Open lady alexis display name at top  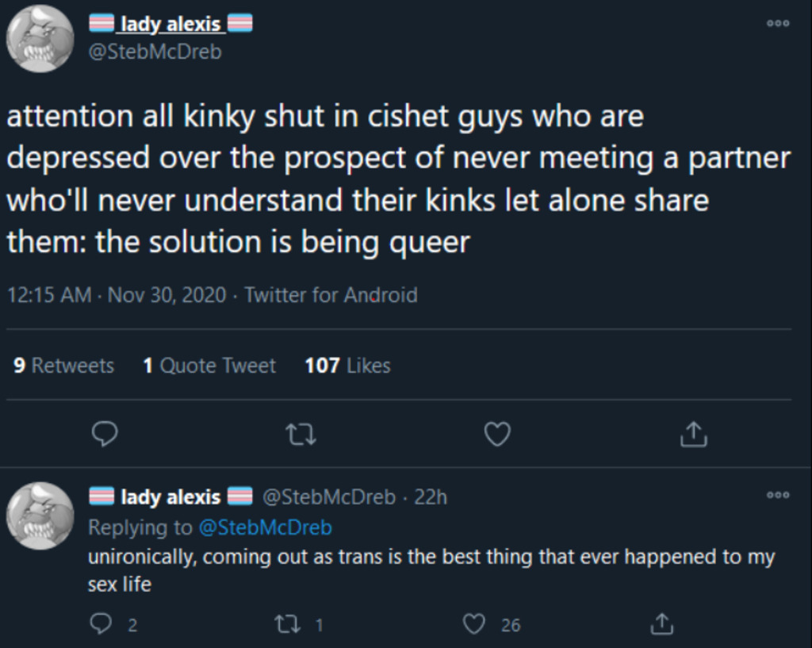click(x=170, y=25)
